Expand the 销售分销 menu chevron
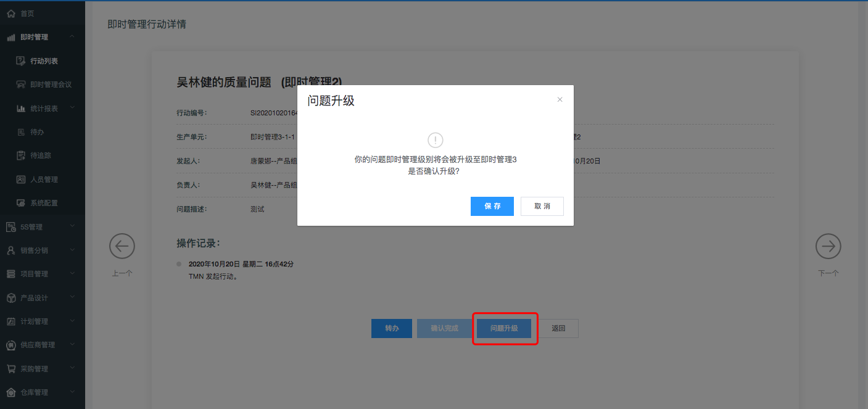The image size is (868, 409). 72,250
